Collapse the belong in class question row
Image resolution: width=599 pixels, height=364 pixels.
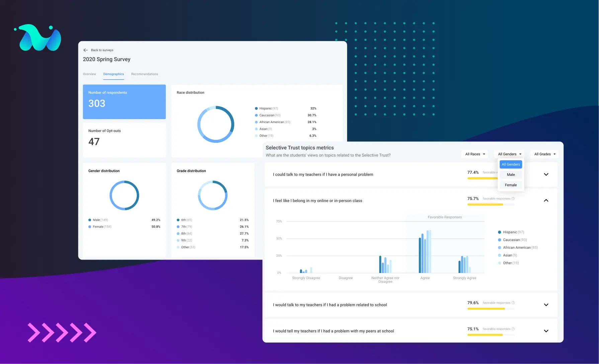(546, 200)
